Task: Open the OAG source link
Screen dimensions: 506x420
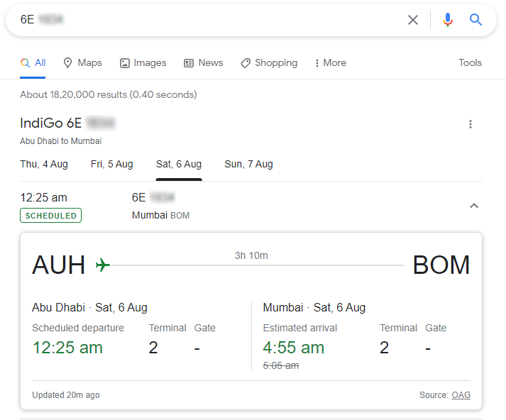Action: coord(461,395)
